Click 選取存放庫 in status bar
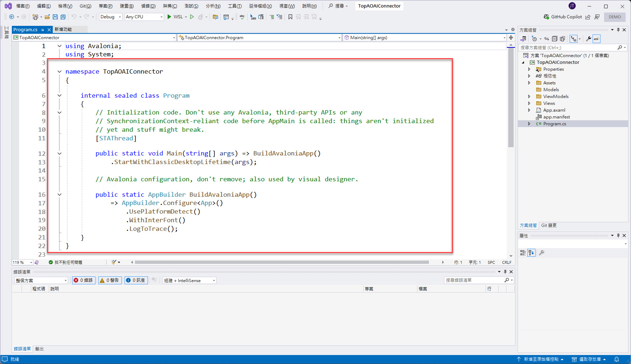The image size is (631, 364). (x=589, y=359)
